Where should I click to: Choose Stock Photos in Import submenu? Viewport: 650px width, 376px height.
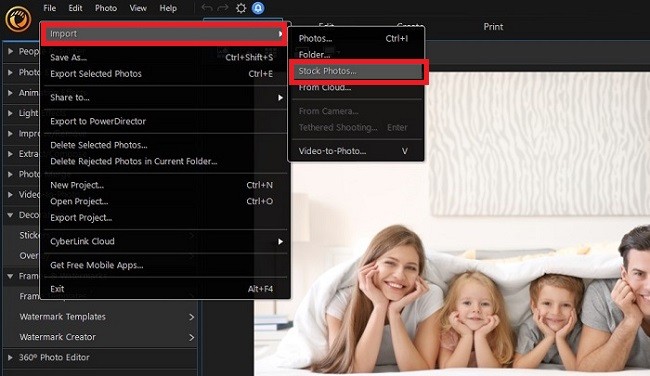coord(356,71)
